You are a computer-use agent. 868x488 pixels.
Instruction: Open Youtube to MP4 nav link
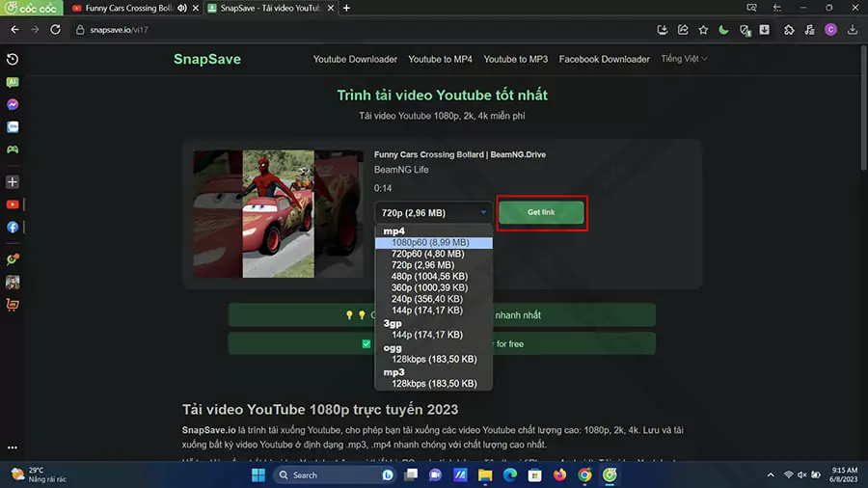[x=440, y=59]
